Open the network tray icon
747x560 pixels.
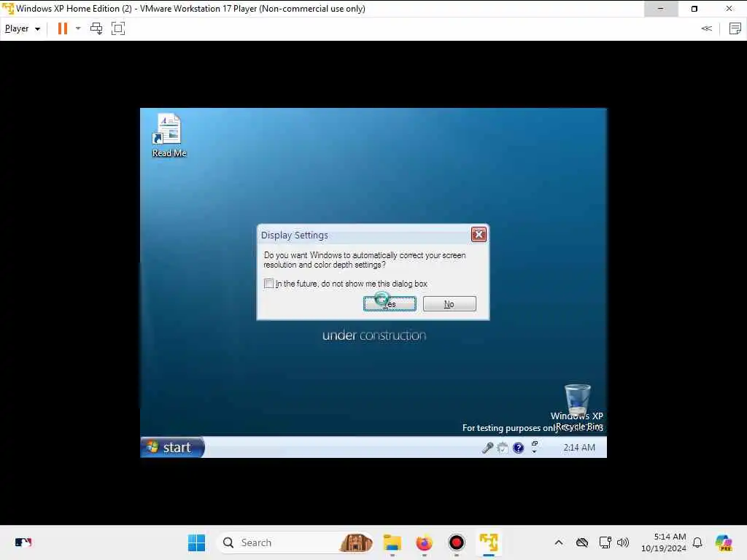point(605,542)
